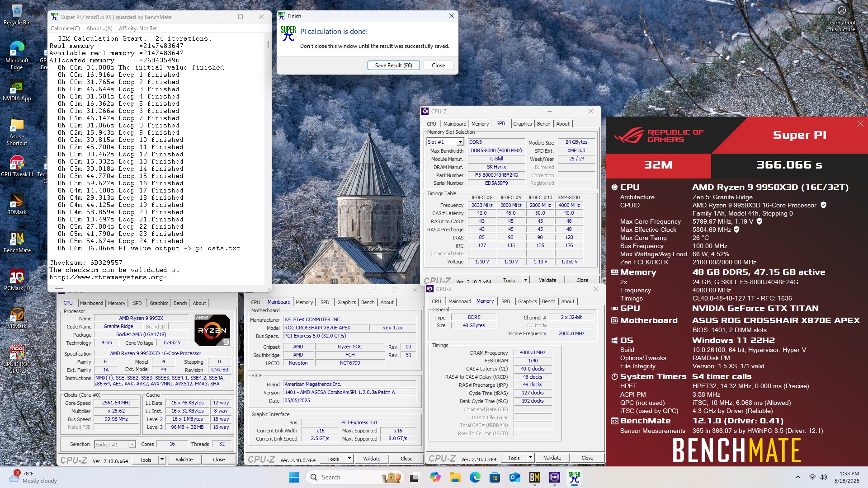Launch Microsoft Edge from desktop
Image resolution: width=868 pixels, height=488 pixels.
pyautogui.click(x=17, y=56)
